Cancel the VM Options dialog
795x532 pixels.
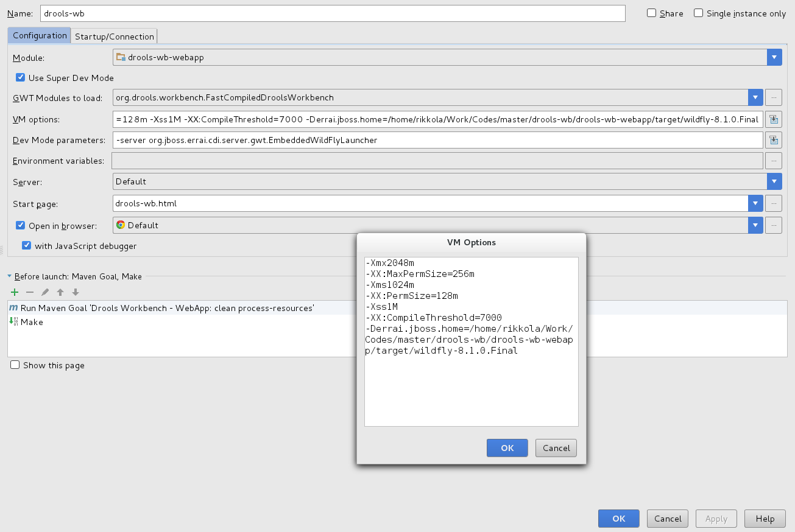pyautogui.click(x=556, y=448)
